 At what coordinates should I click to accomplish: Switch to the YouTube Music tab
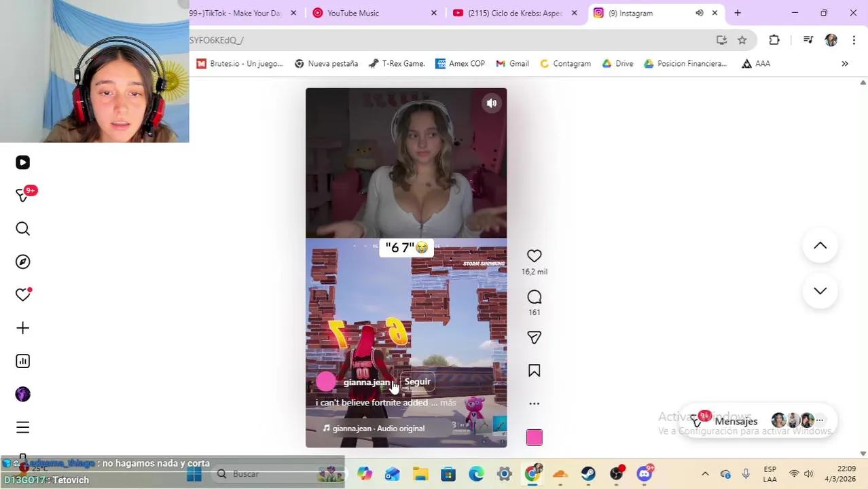point(352,13)
